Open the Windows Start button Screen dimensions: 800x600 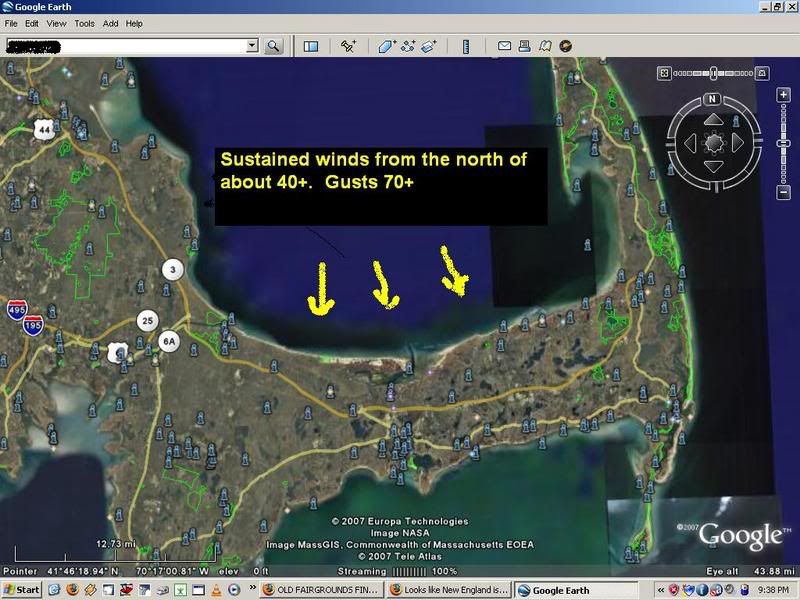21,590
